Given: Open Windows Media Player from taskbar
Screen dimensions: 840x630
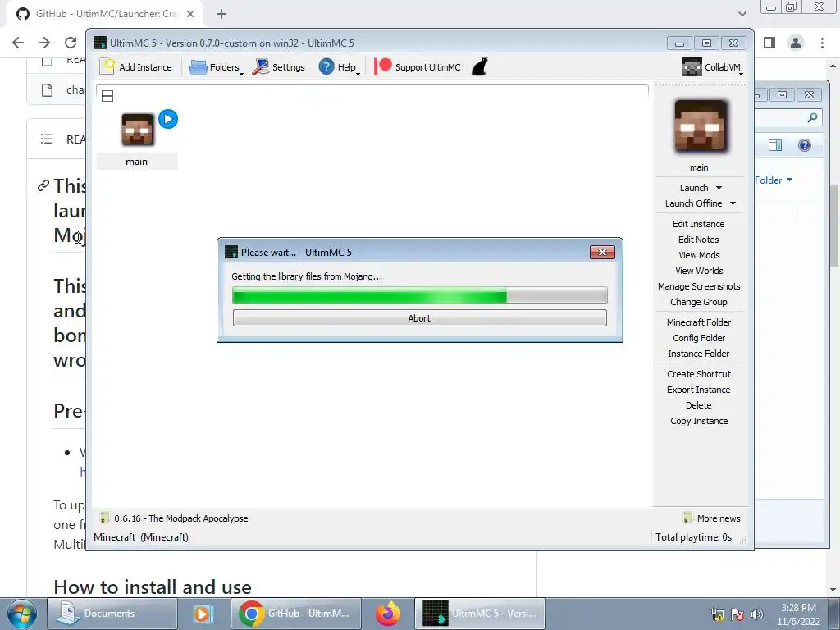Looking at the screenshot, I should click(203, 614).
